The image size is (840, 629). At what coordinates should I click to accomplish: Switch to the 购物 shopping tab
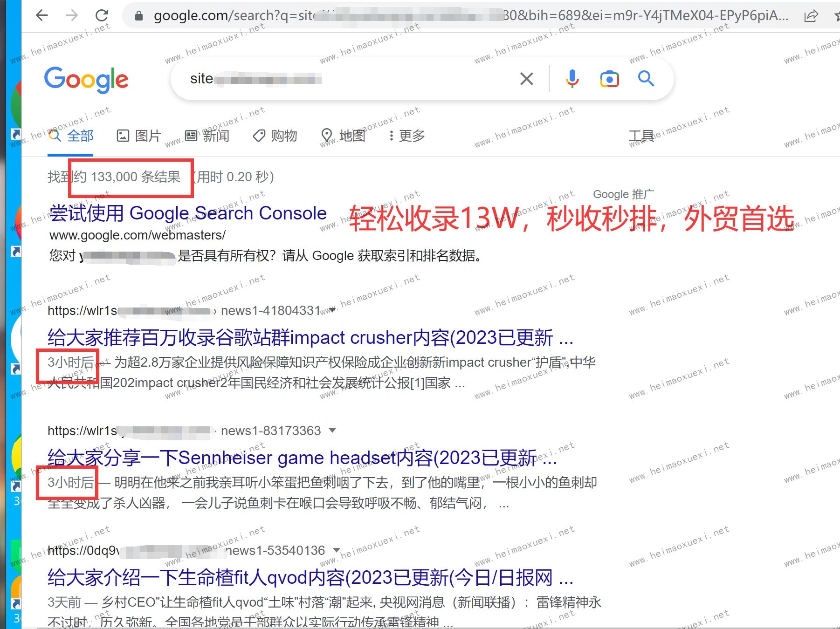[x=275, y=136]
